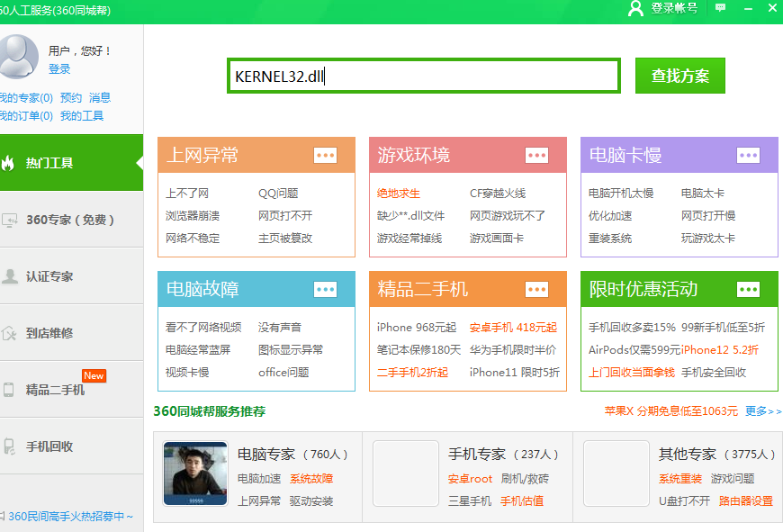This screenshot has width=783, height=532.
Task: Click the 其他专家 placeholder thumbnail
Action: pyautogui.click(x=616, y=473)
